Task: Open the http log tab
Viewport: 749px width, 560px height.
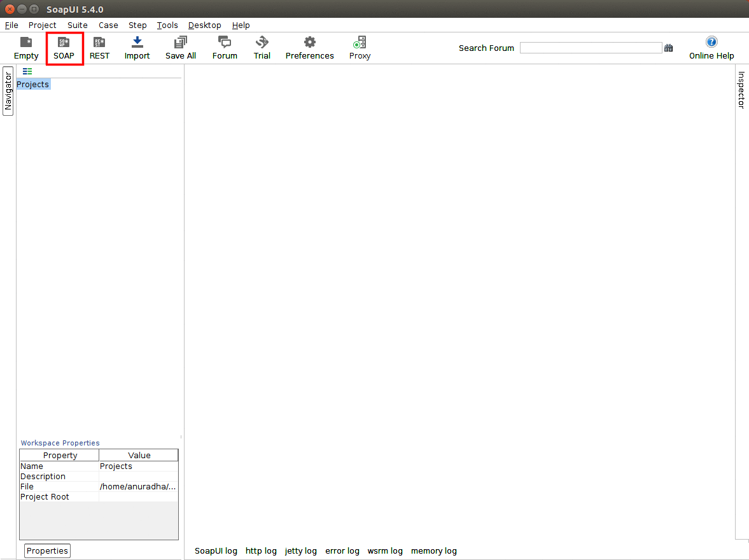Action: [x=261, y=551]
